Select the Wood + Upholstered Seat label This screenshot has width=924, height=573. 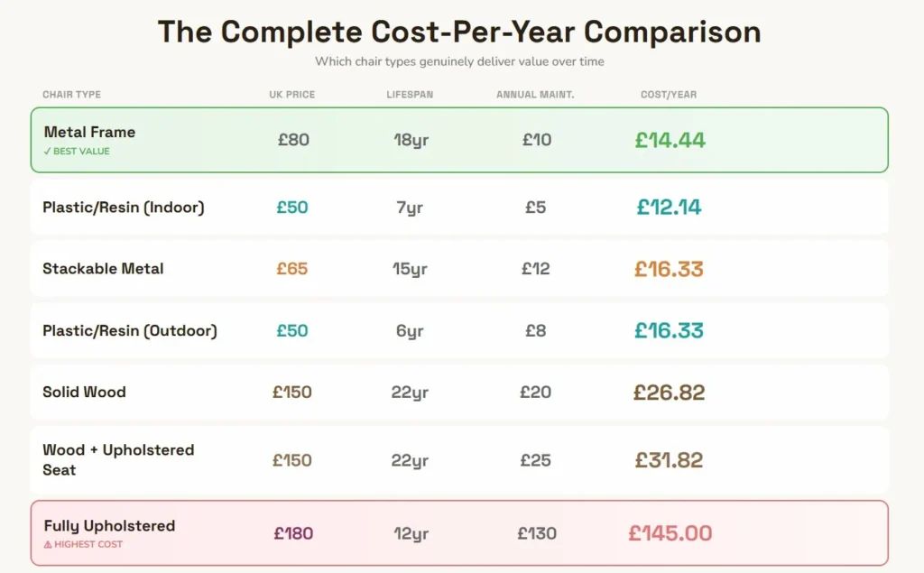[x=118, y=459]
